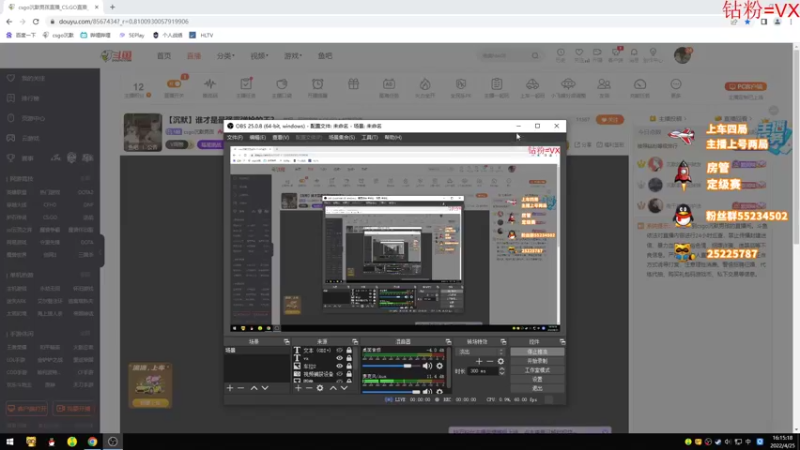Screen dimensions: 800x450
Task: Open the 场景集合(S) menu in OBS
Action: 341,137
